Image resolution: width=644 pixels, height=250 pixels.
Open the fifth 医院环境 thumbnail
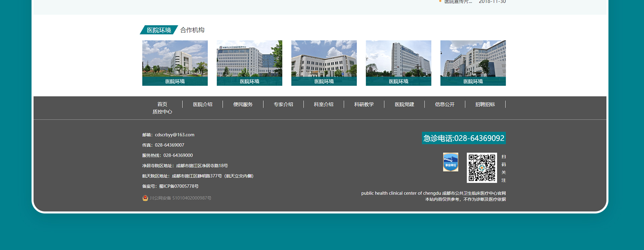coord(473,63)
